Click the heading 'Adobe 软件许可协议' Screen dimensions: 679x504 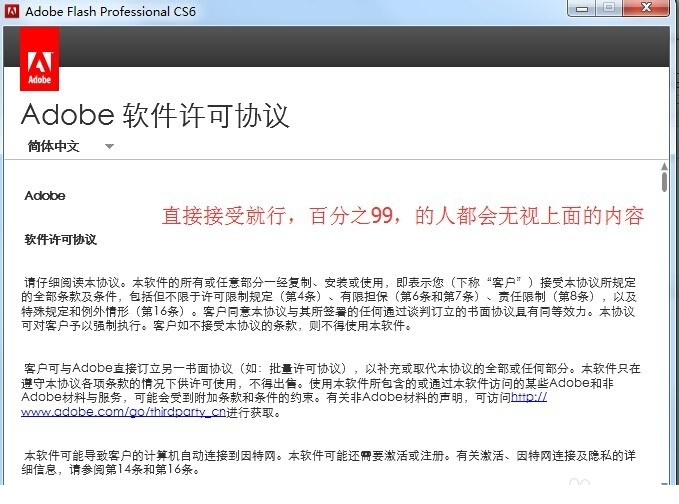pos(155,115)
